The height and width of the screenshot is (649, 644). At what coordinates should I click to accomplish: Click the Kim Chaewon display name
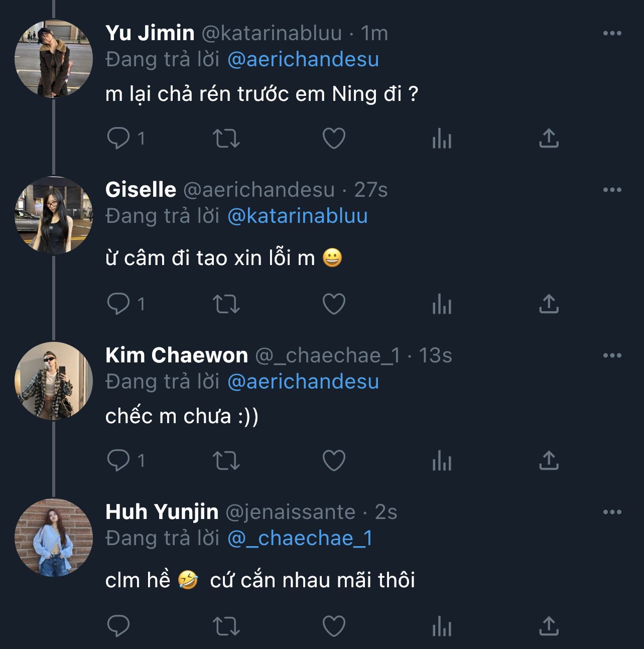click(177, 355)
